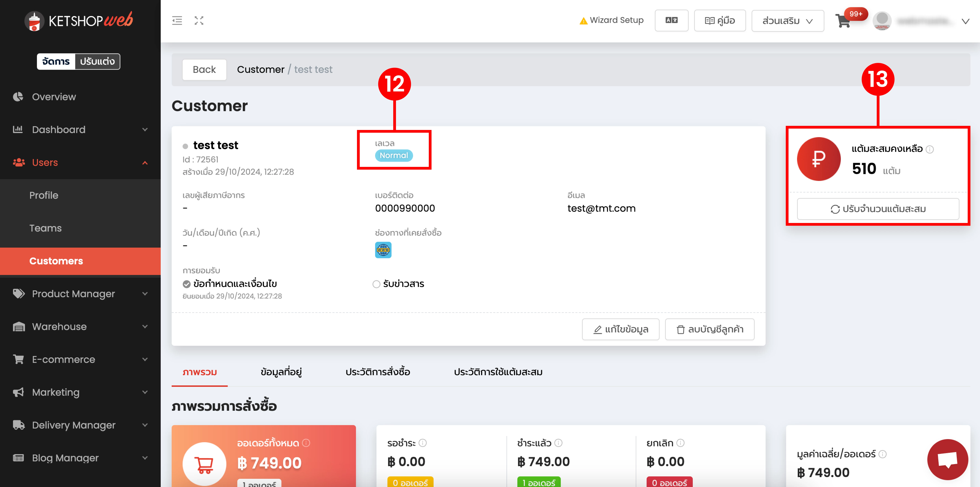Open the language translate button

click(x=671, y=21)
